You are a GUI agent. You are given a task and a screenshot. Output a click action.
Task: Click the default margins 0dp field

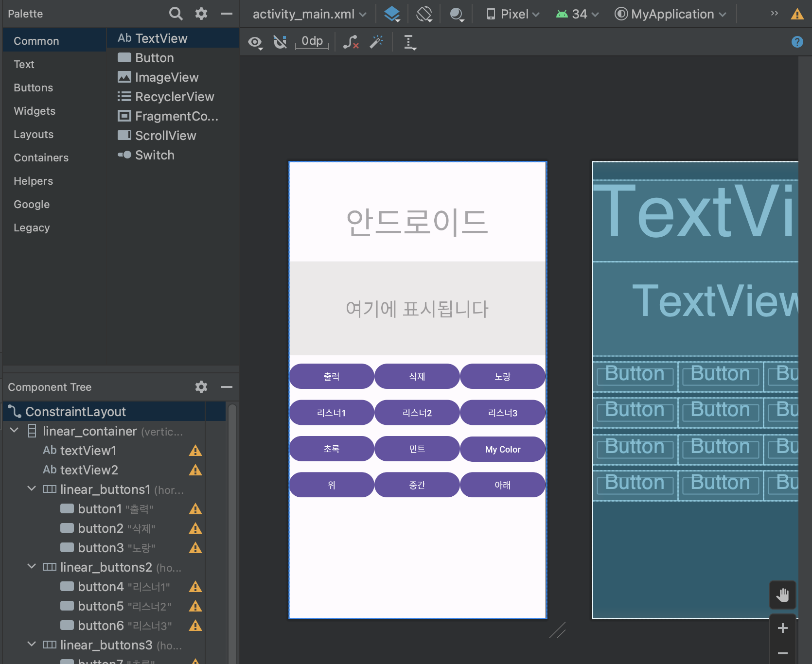coord(312,41)
